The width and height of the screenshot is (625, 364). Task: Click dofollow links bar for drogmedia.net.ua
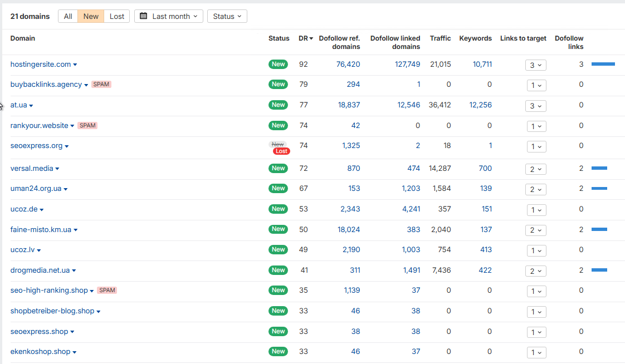point(599,270)
